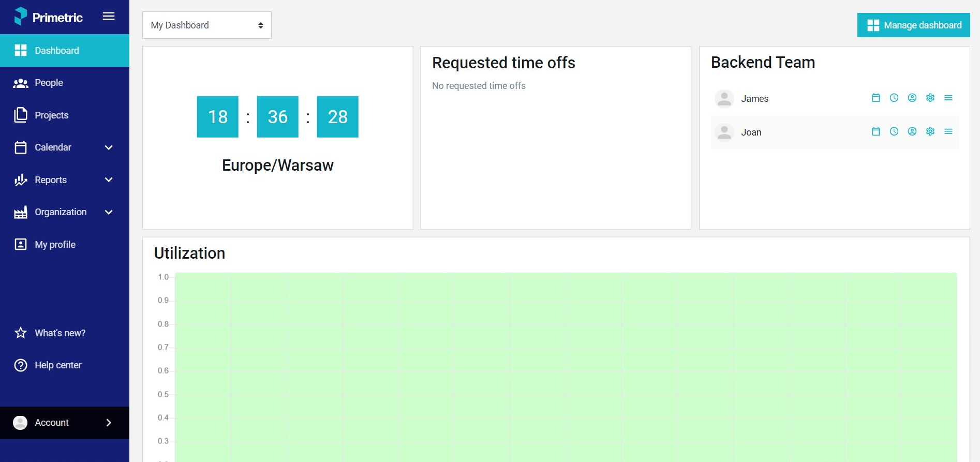Open the list menu icon for Joan
Screen dimensions: 980x462
pyautogui.click(x=948, y=131)
